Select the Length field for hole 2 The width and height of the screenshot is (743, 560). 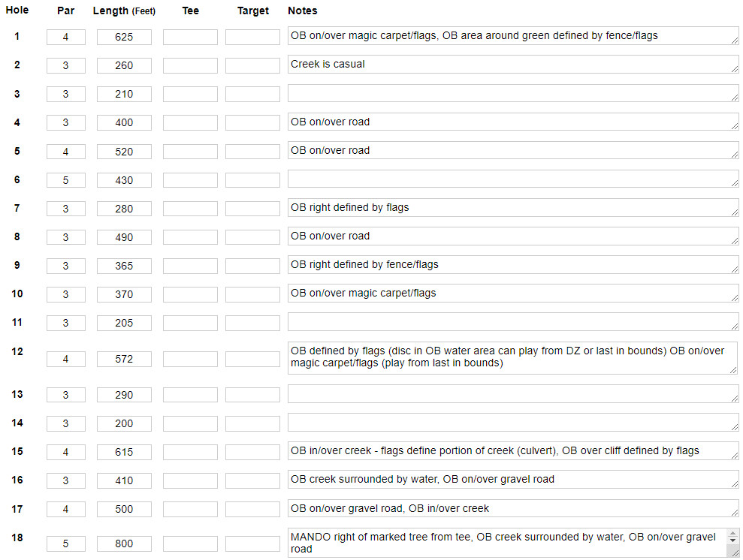pos(124,65)
